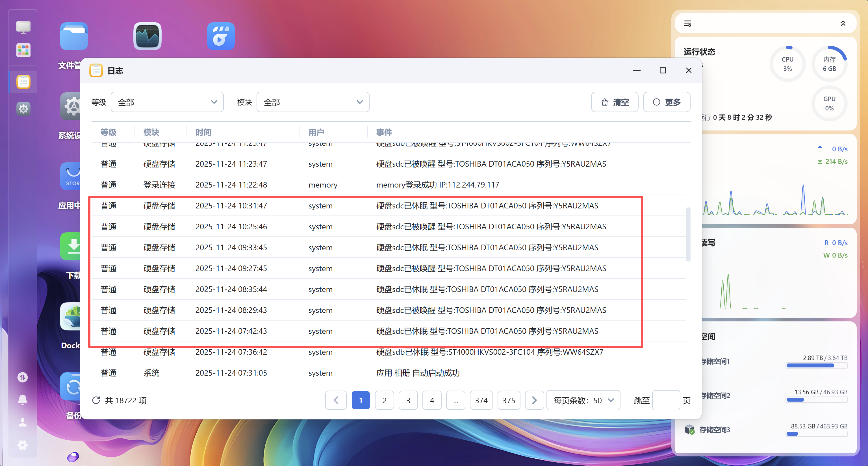Expand the module filter dropdown
The image size is (868, 466).
[313, 102]
